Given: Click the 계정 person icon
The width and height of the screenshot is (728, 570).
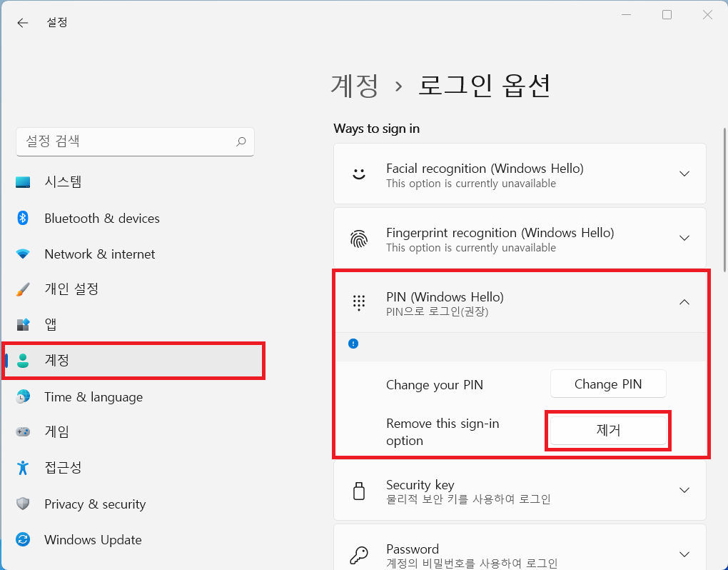Looking at the screenshot, I should [x=23, y=360].
